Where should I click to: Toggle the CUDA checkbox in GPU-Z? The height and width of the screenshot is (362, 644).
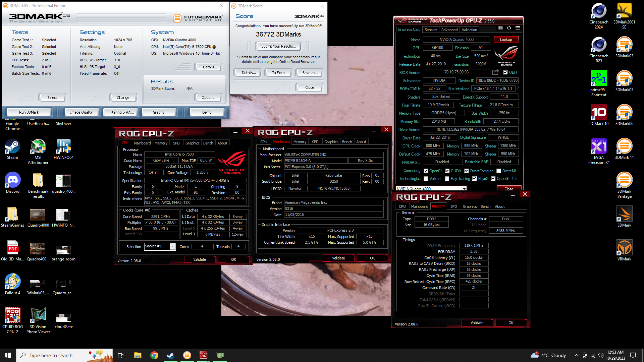[x=447, y=171]
